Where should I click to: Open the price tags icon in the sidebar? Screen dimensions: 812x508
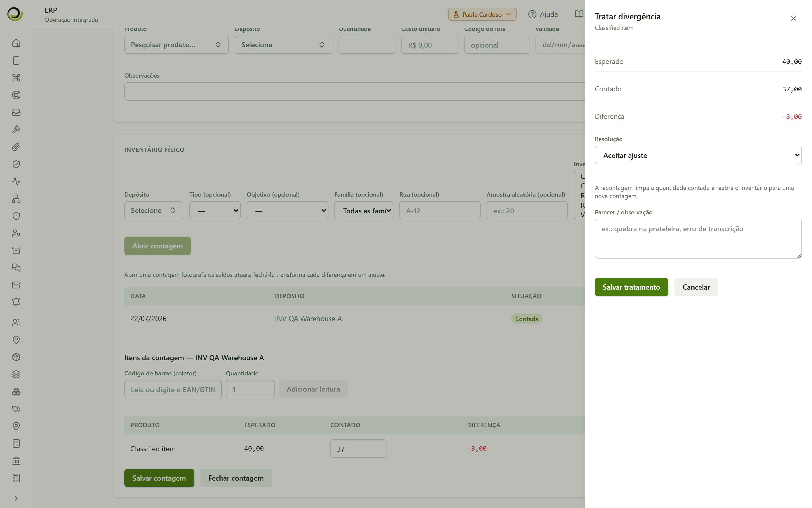(x=16, y=409)
